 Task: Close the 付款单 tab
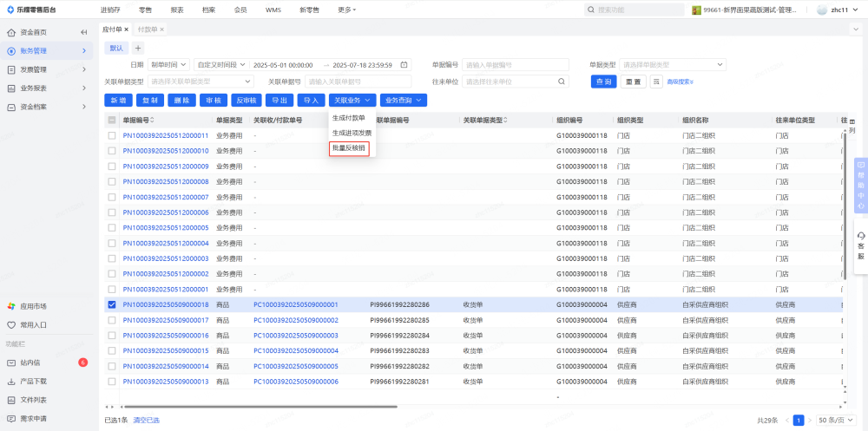pos(161,29)
